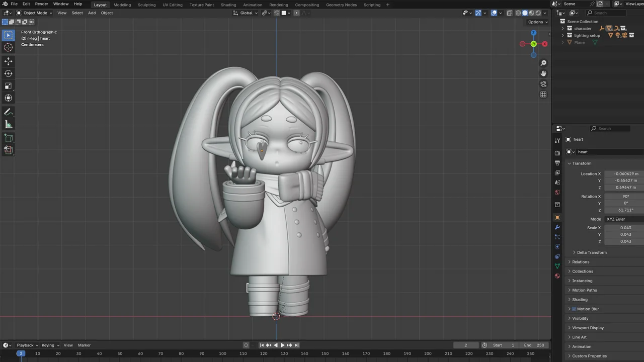
Task: Select the Measure tool
Action: 8,124
